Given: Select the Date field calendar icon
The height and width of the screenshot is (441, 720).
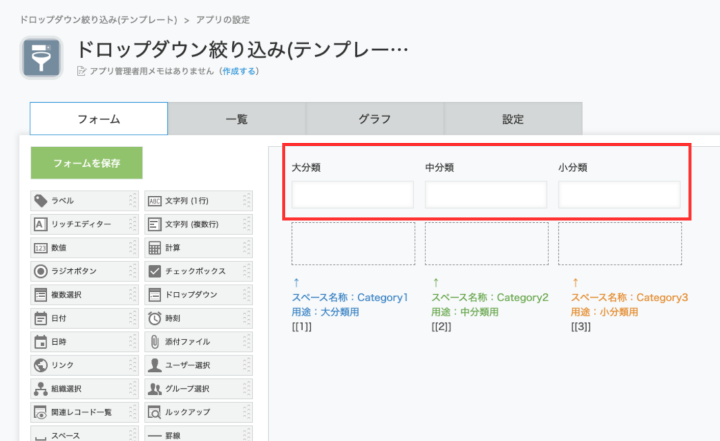Looking at the screenshot, I should click(41, 319).
